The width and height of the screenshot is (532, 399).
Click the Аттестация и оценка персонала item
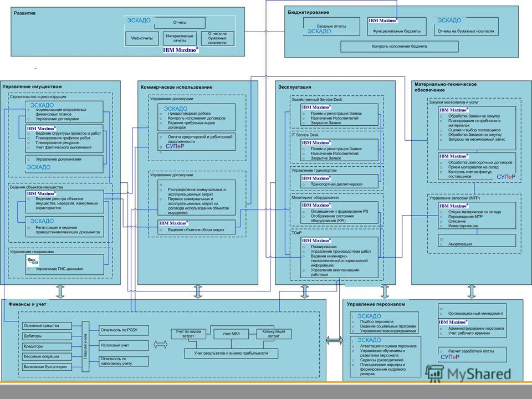[388, 346]
